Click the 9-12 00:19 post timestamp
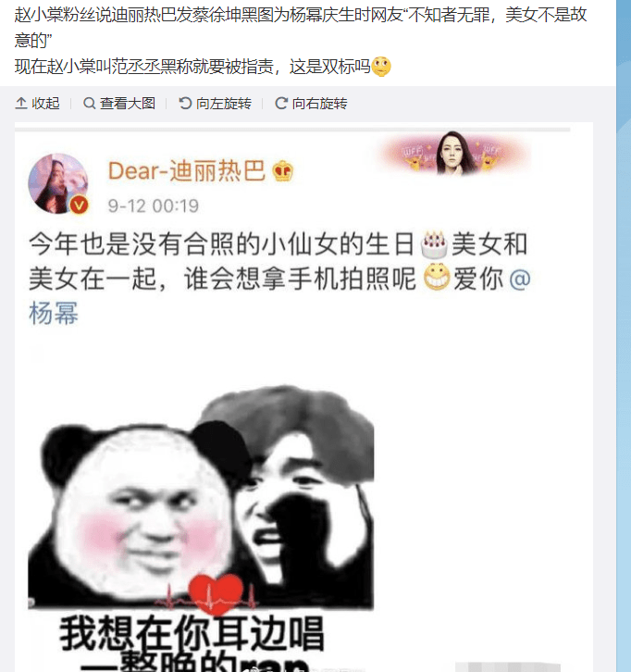This screenshot has width=631, height=672. coord(154,206)
